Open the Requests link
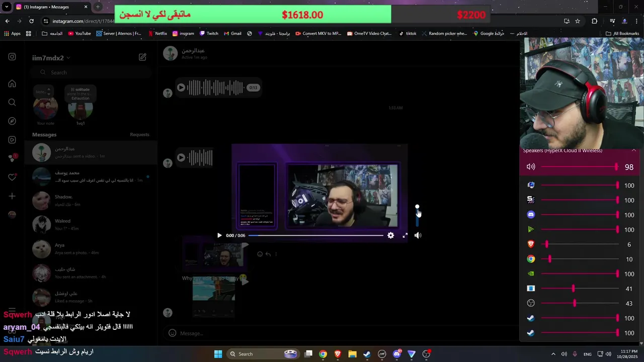The width and height of the screenshot is (644, 362). click(x=139, y=135)
